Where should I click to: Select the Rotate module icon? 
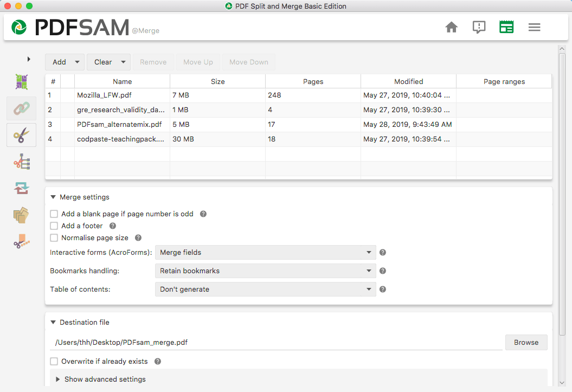(21, 188)
